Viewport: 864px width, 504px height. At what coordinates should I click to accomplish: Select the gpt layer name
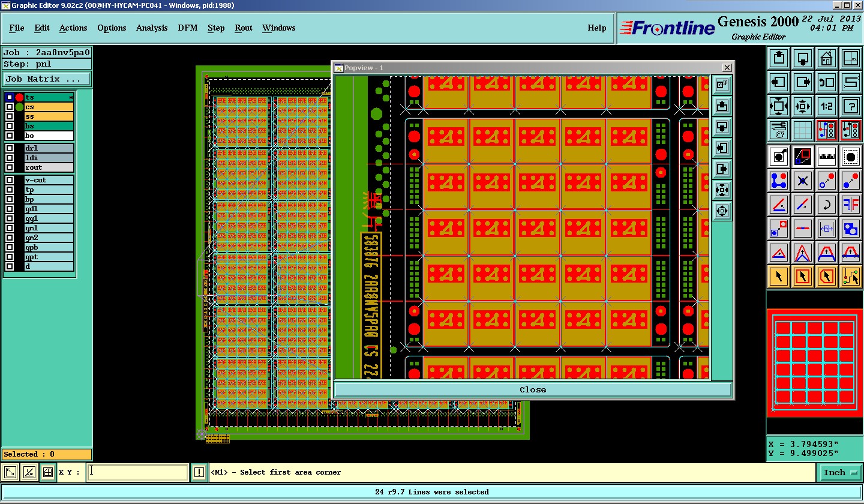point(49,257)
